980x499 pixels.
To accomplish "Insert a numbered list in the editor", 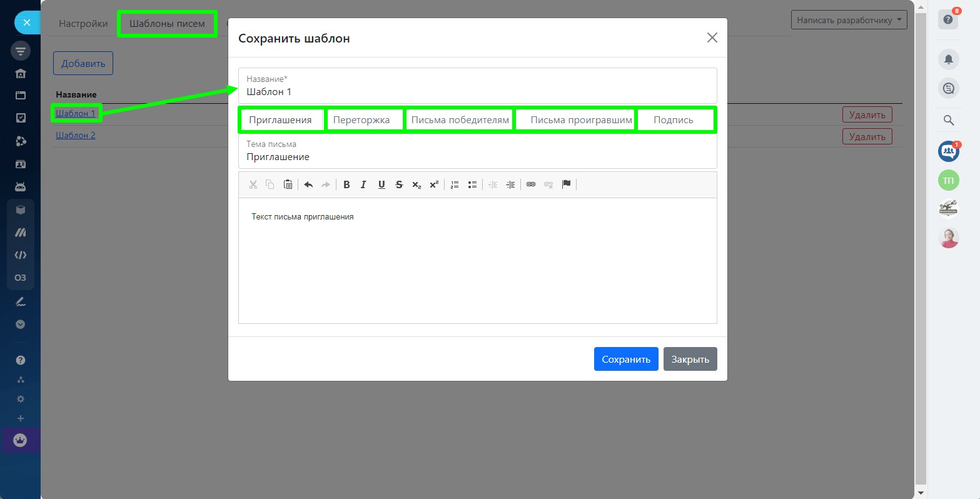I will pos(455,184).
